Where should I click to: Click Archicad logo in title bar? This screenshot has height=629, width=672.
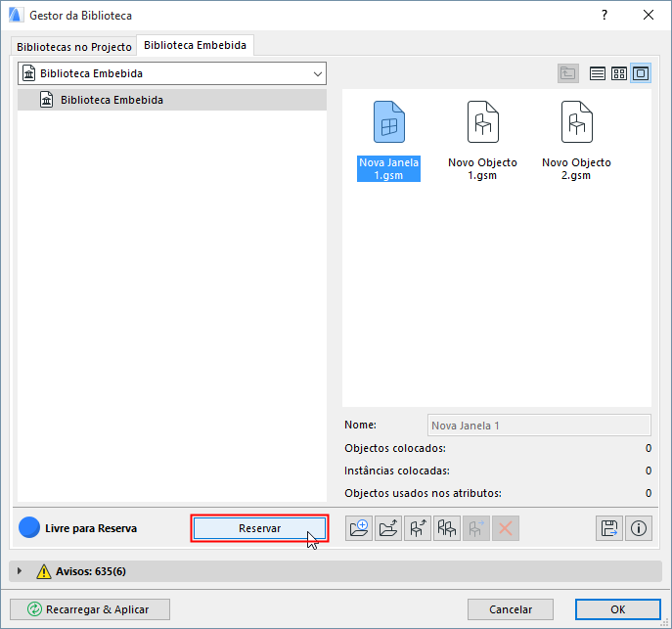(16, 15)
